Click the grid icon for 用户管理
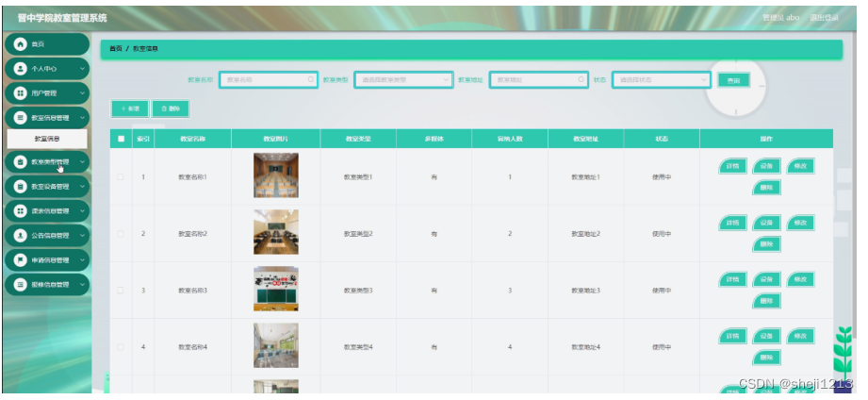The width and height of the screenshot is (868, 400). point(21,93)
